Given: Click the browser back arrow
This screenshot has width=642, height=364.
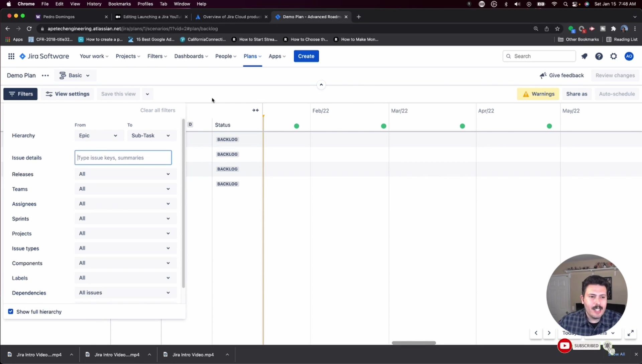Looking at the screenshot, I should tap(8, 29).
